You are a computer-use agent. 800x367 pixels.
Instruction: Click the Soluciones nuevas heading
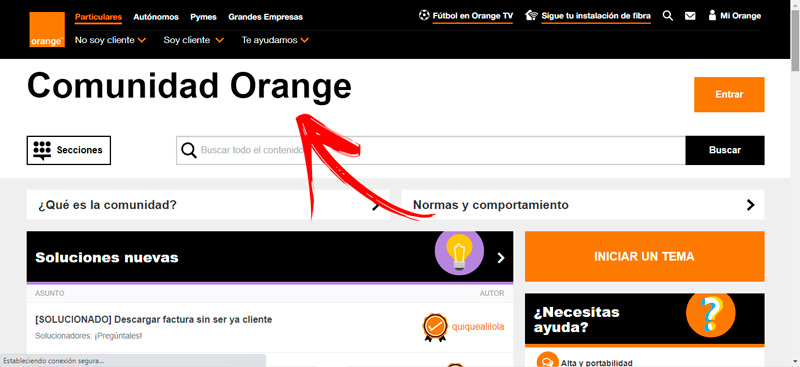pos(107,257)
